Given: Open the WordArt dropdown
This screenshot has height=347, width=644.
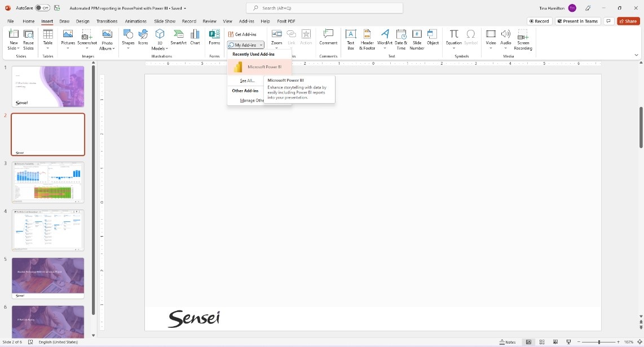Looking at the screenshot, I should pyautogui.click(x=385, y=39).
